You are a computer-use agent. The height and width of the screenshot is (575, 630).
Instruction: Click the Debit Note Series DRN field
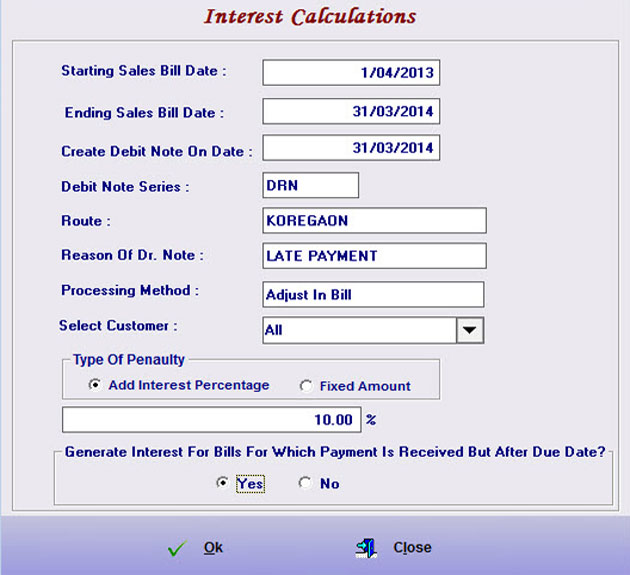point(310,185)
